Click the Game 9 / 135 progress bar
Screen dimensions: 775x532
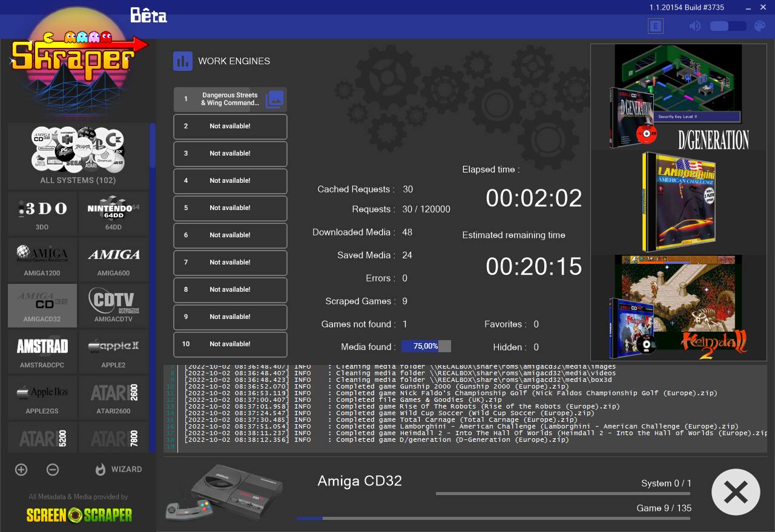[493, 518]
